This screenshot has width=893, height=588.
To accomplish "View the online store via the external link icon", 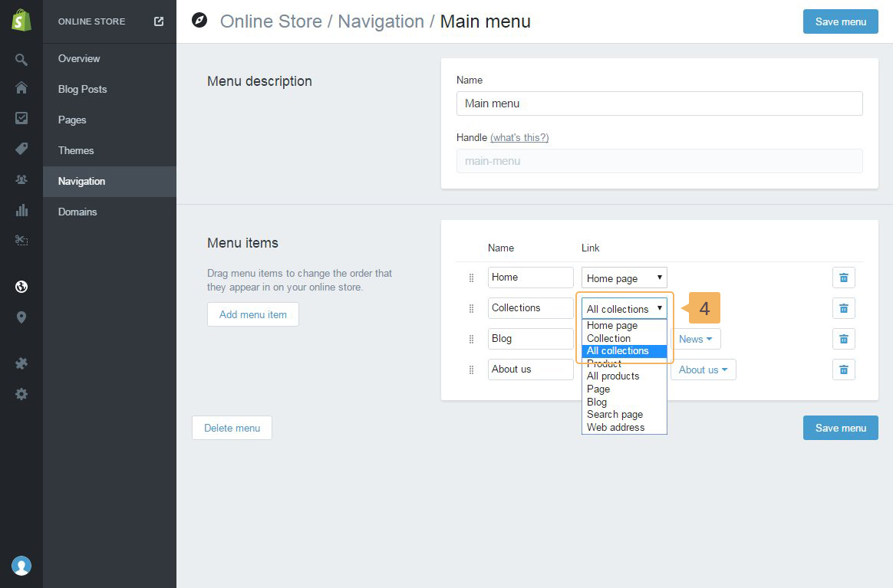I will 159,21.
